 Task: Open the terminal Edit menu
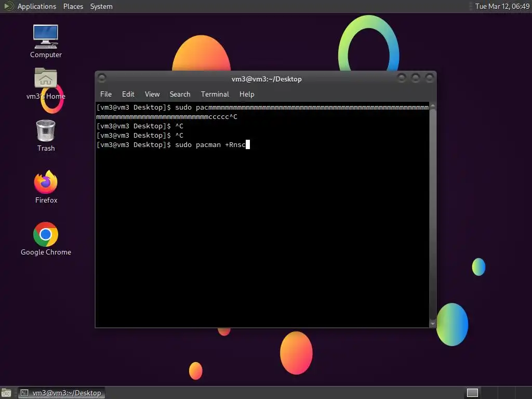coord(128,95)
